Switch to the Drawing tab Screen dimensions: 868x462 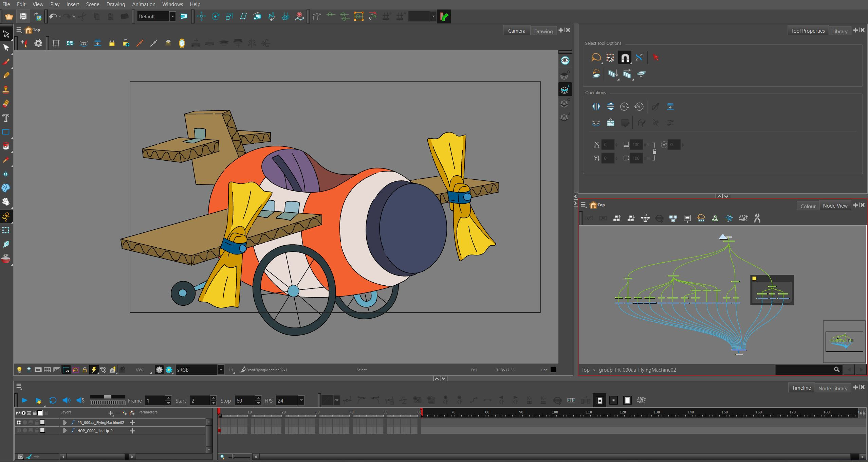[543, 31]
